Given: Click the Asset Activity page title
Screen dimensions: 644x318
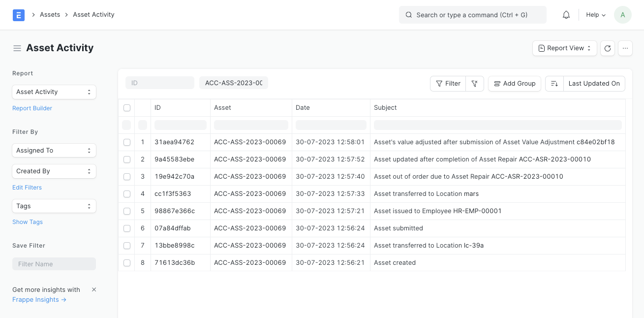Looking at the screenshot, I should coord(60,48).
